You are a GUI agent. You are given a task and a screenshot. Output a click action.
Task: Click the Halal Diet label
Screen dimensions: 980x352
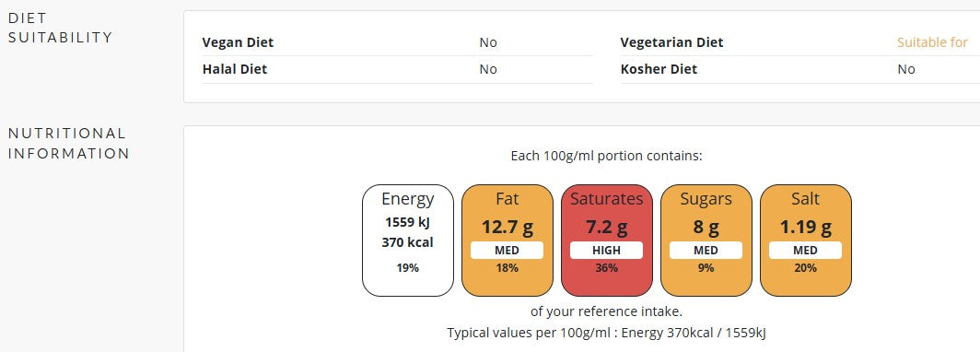pyautogui.click(x=234, y=69)
